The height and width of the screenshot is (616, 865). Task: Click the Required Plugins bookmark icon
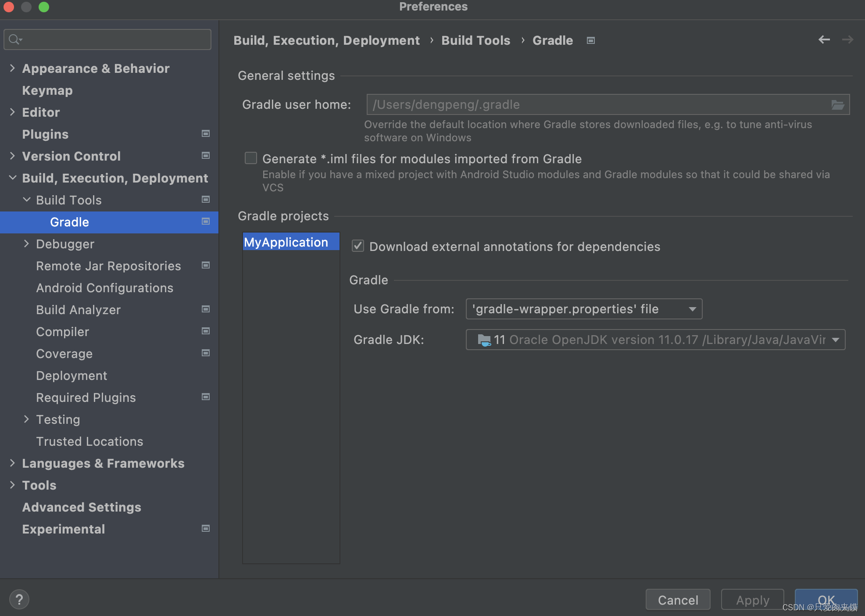point(207,398)
